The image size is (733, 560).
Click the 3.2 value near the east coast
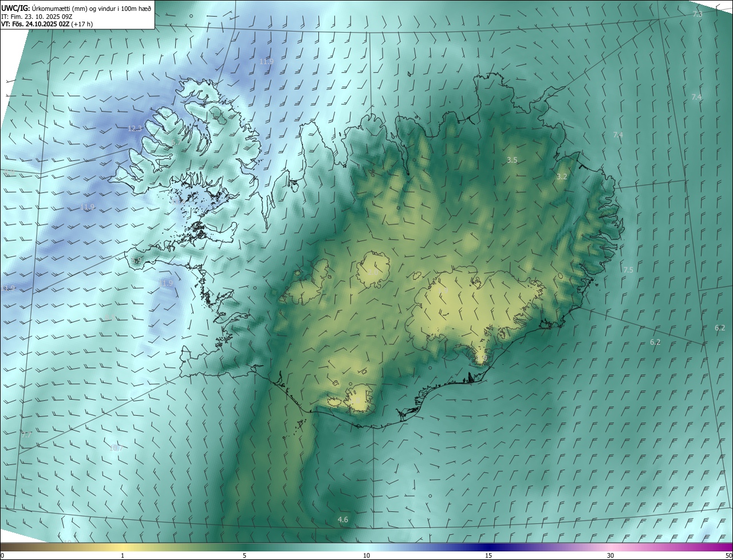click(x=562, y=177)
